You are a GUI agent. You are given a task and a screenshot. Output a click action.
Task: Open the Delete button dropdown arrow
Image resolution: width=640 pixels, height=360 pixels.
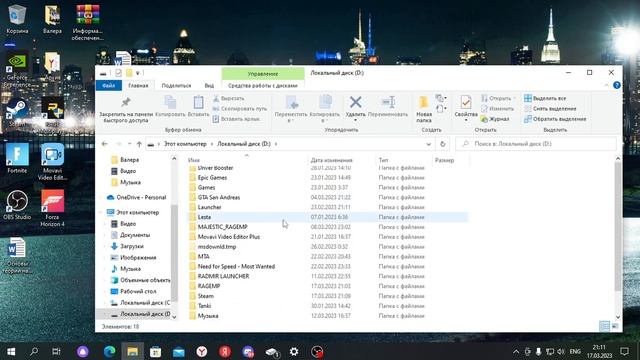[x=356, y=120]
